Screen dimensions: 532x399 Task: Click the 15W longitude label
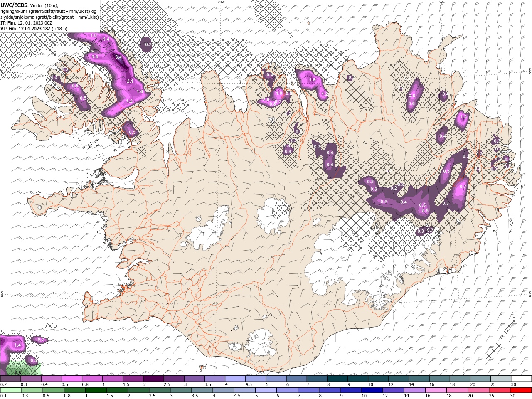(440, 2)
